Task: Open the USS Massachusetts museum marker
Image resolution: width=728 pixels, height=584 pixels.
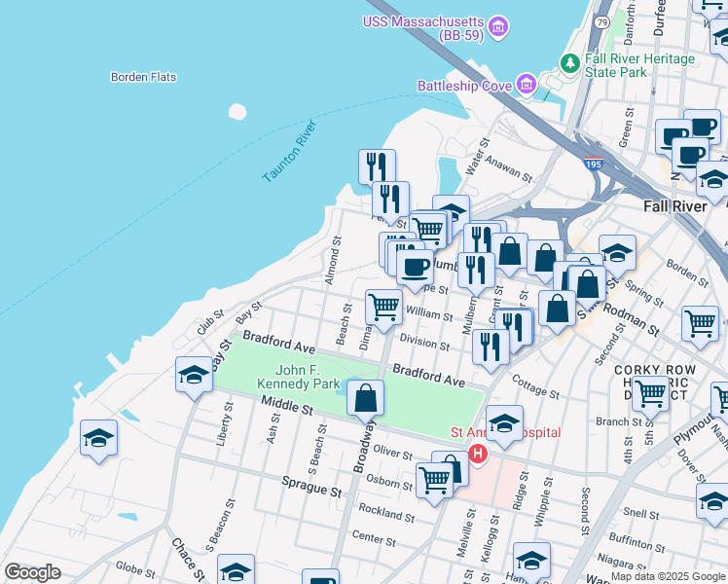Action: 498,28
